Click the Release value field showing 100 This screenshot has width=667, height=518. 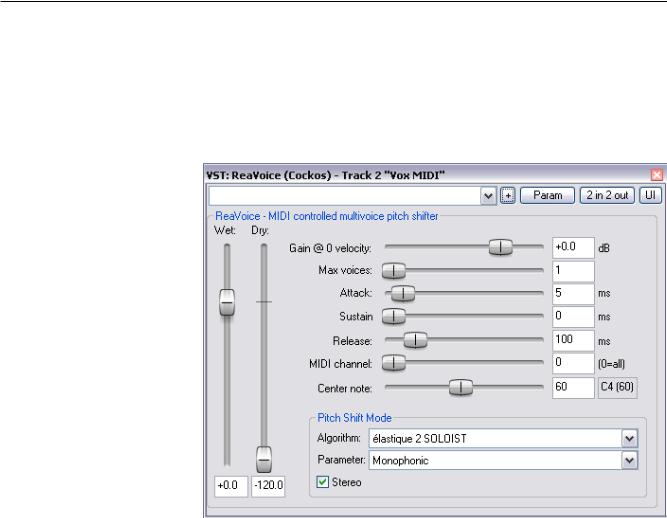(x=573, y=341)
